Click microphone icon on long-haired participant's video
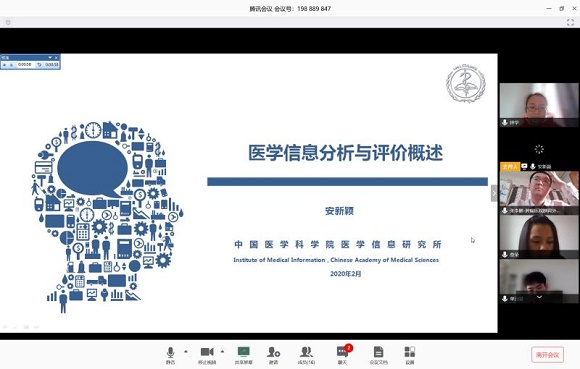The width and height of the screenshot is (580, 369). coord(505,254)
